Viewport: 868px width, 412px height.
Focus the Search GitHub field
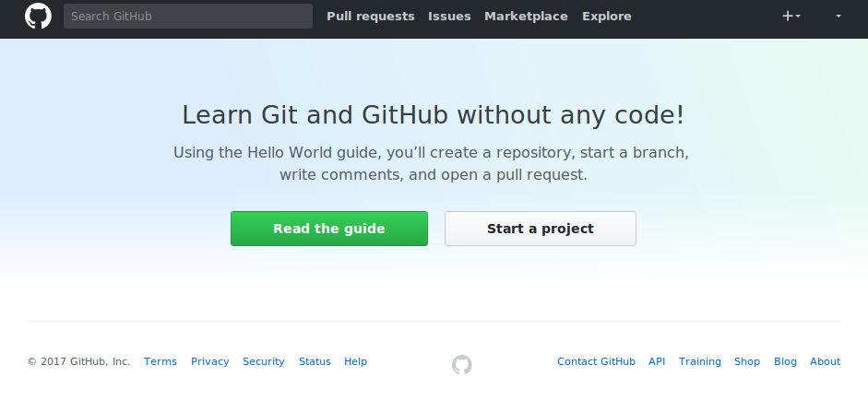click(188, 16)
